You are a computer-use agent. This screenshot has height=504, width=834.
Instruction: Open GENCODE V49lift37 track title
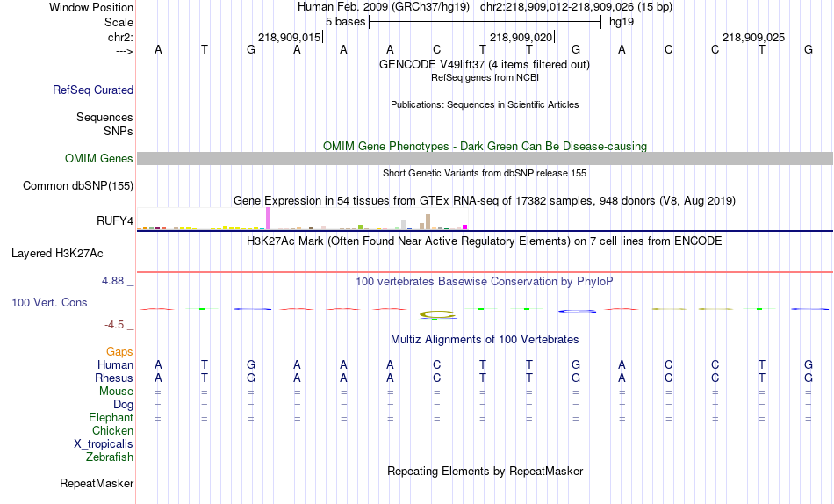pos(485,64)
